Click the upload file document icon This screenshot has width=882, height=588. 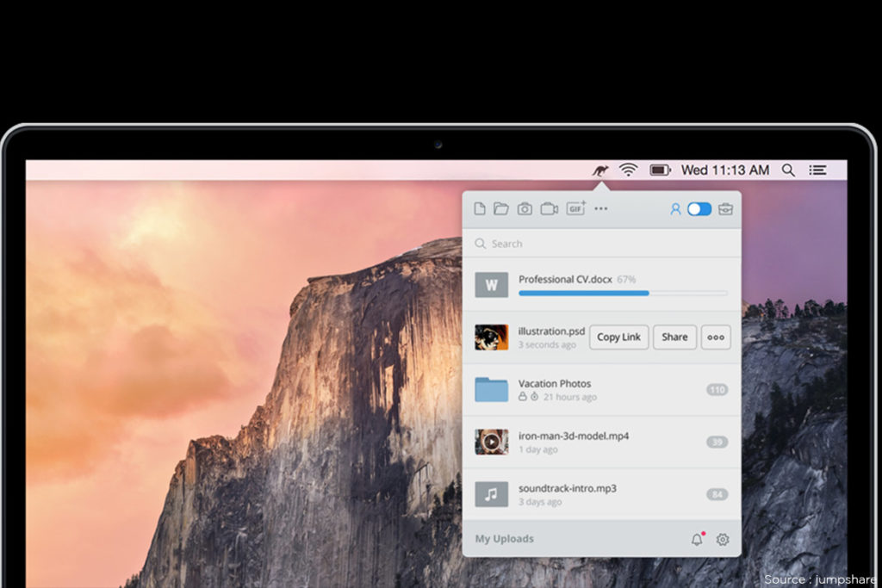tap(480, 209)
